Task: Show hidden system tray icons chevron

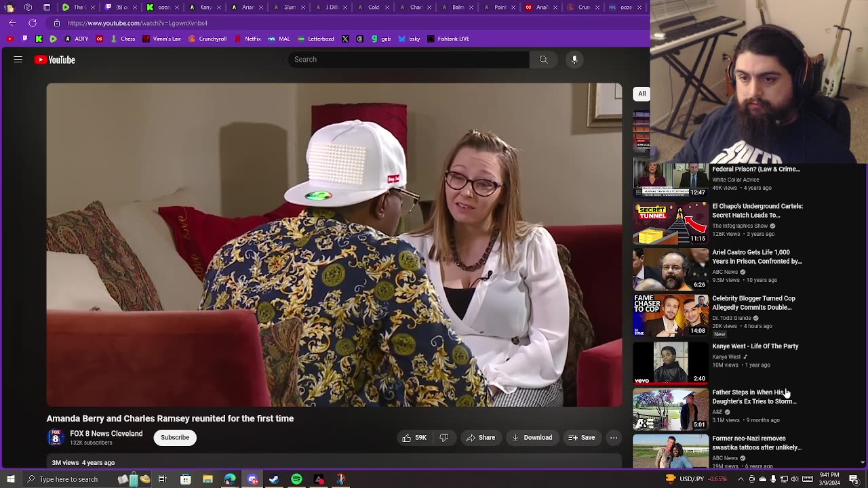Action: 741,479
